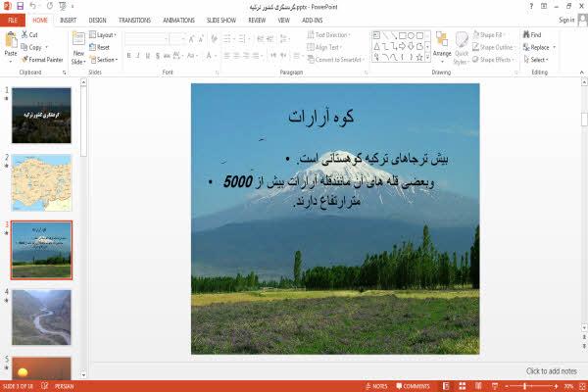Viewport: 588px width, 392px height.
Task: Toggle Bold formatting
Action: pyautogui.click(x=128, y=56)
